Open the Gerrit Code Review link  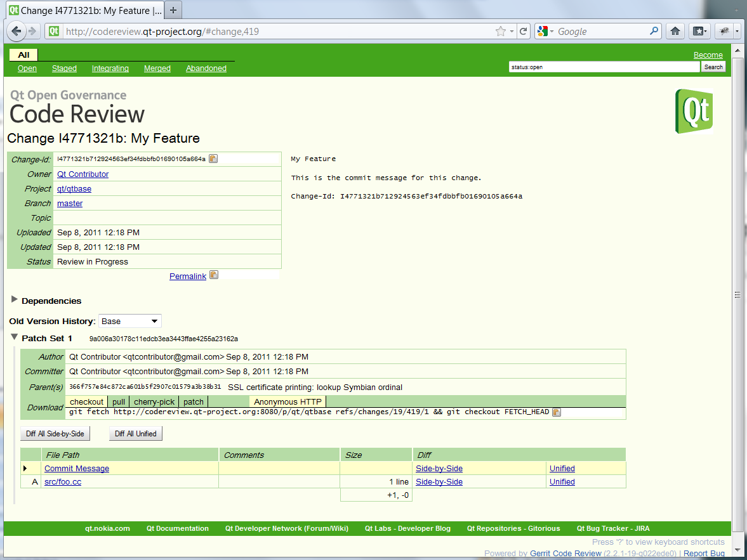pos(565,553)
